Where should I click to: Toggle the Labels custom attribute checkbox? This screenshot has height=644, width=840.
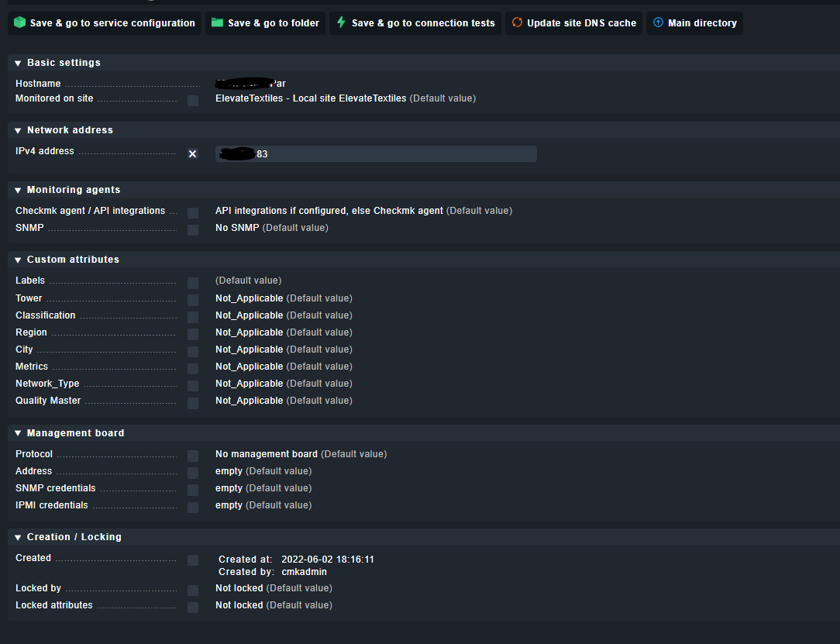(192, 282)
